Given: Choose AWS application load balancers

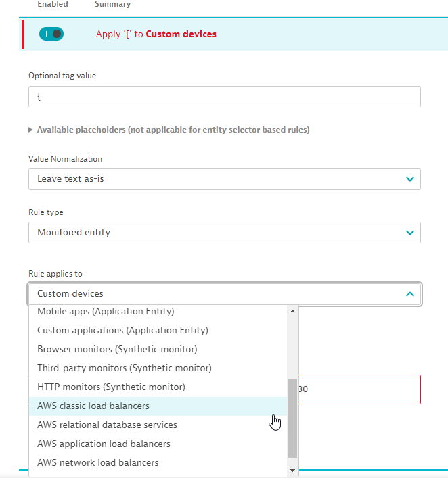Looking at the screenshot, I should tap(104, 444).
